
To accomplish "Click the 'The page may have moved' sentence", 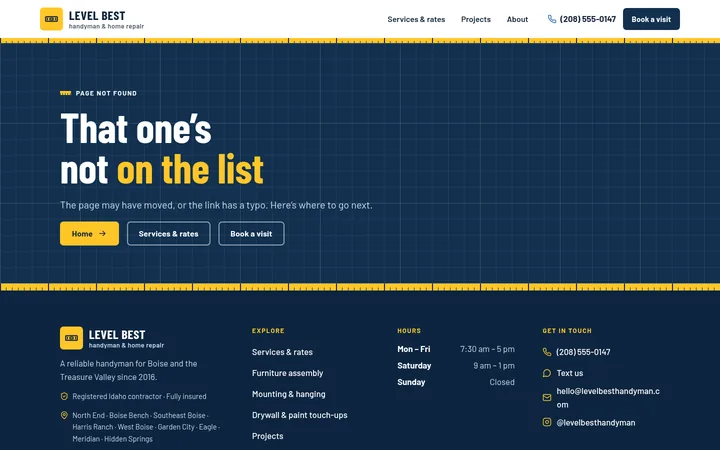I will pyautogui.click(x=216, y=205).
